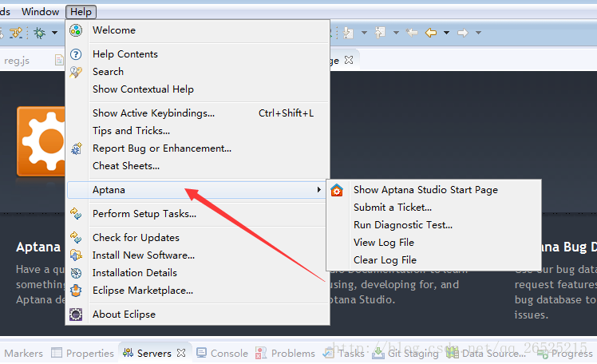Select About Eclipse
Screen dimensions: 597x364
point(197,315)
